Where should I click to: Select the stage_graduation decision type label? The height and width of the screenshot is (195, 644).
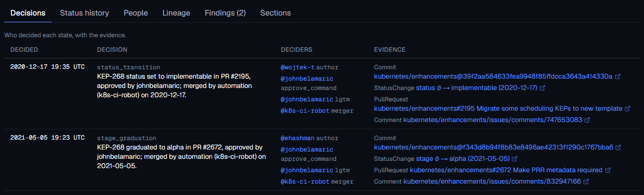tap(126, 138)
